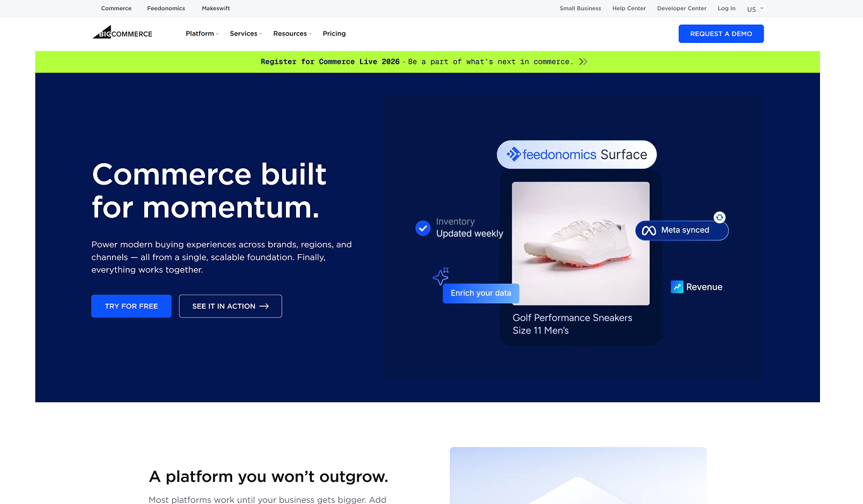Click the sparkle icon near Enrich your data
This screenshot has width=863, height=504.
(x=441, y=276)
